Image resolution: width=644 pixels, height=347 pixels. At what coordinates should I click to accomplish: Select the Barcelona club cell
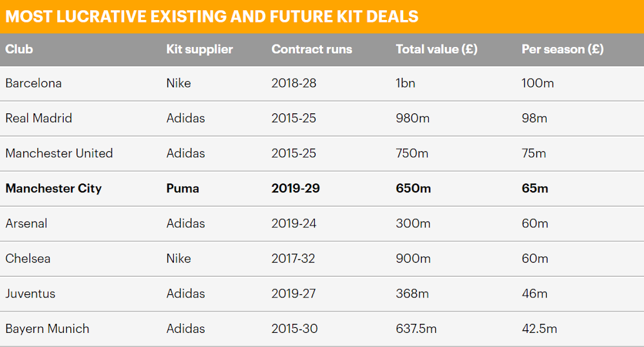pos(33,83)
